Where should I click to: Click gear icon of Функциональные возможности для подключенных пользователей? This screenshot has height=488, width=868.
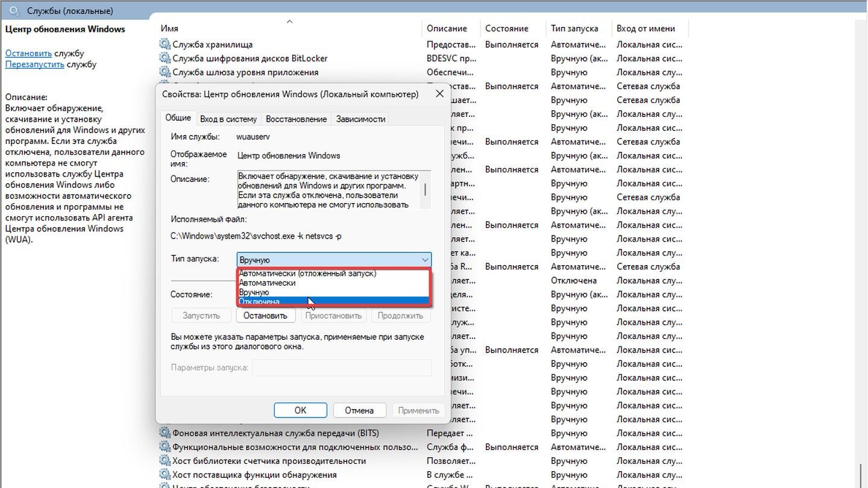165,446
